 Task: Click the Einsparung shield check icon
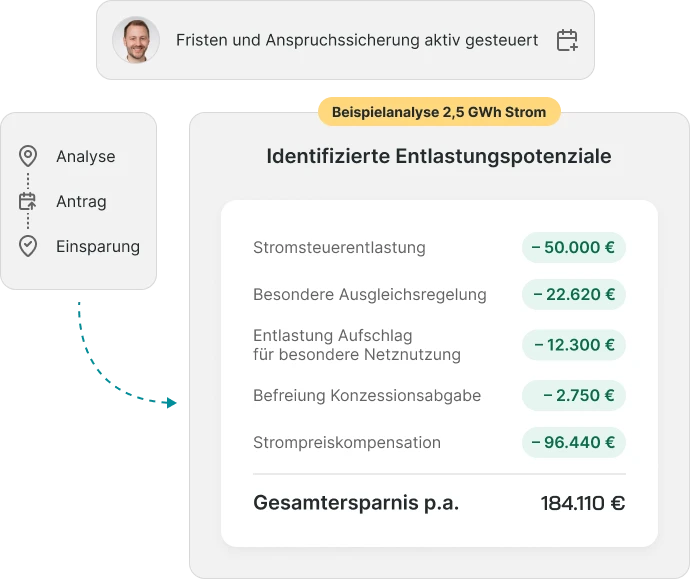click(28, 246)
